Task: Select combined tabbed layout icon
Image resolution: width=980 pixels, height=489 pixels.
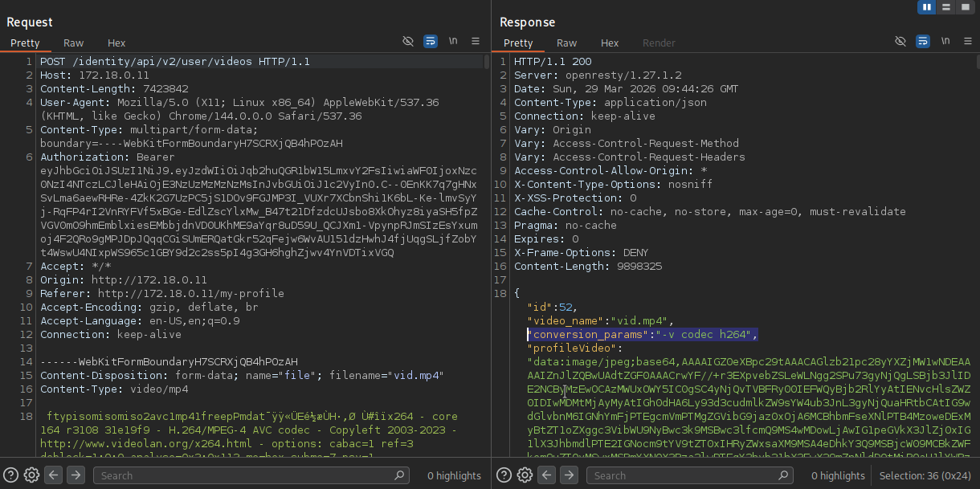Action: tap(965, 7)
